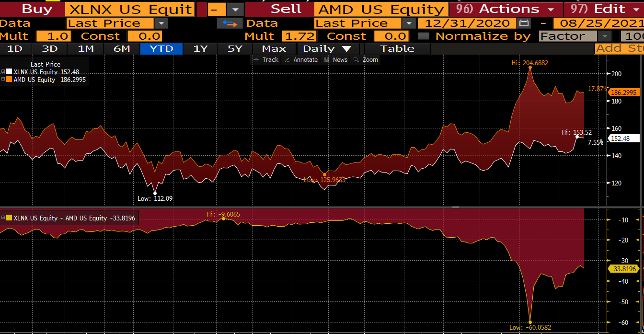Switch to the Max chart tab
Image resolution: width=644 pixels, height=334 pixels.
(x=273, y=48)
